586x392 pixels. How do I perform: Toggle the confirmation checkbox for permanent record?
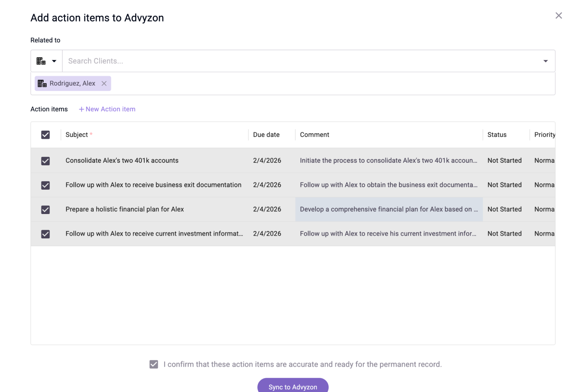click(x=154, y=364)
